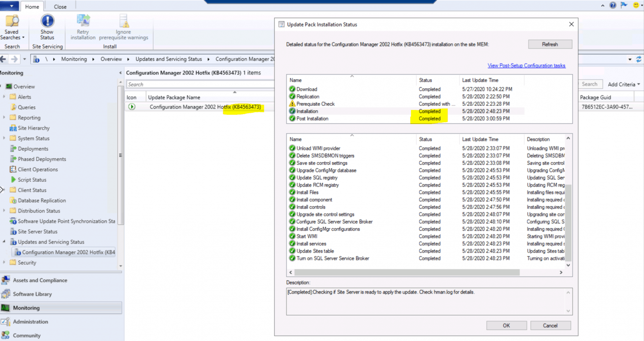The width and height of the screenshot is (644, 341).
Task: Select Deployments node in tree
Action: (x=33, y=149)
